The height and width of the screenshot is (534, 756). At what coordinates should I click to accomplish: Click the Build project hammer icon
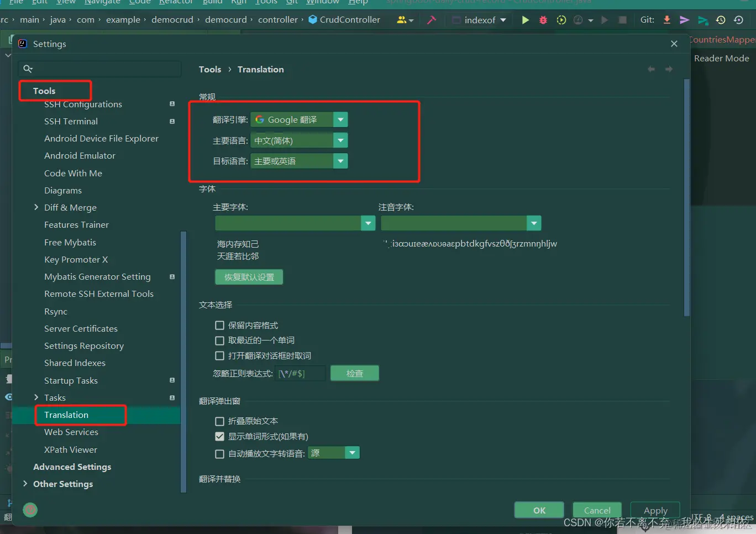pos(431,20)
